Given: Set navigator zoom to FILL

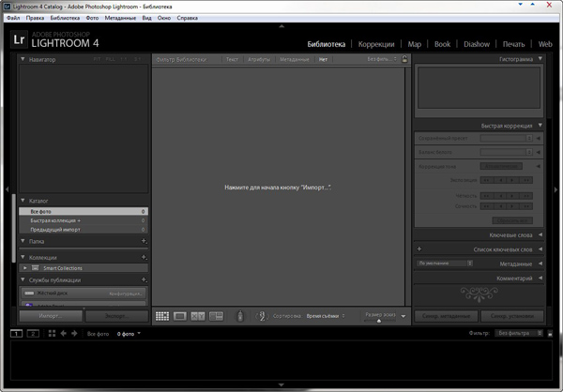Looking at the screenshot, I should point(110,59).
